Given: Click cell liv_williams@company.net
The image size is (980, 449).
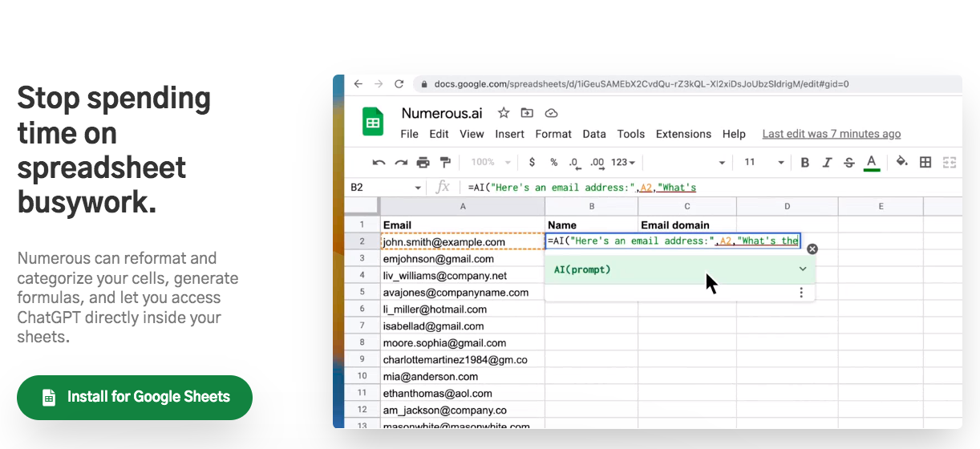Looking at the screenshot, I should coord(463,276).
